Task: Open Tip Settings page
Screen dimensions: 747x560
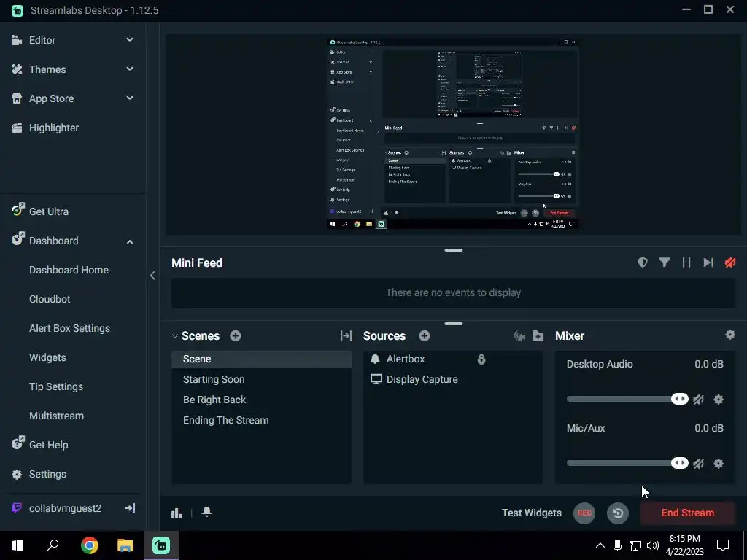Action: coord(56,386)
